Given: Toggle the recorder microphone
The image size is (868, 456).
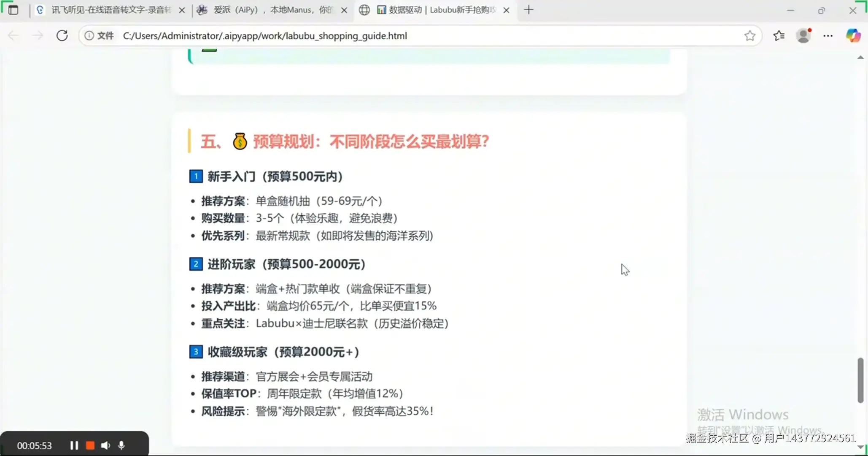Looking at the screenshot, I should coord(121,445).
